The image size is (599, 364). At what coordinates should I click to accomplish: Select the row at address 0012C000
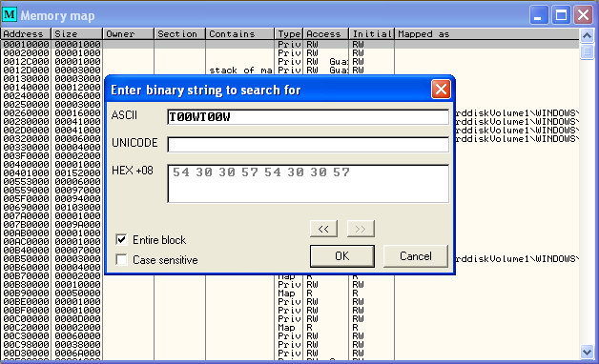pos(290,61)
